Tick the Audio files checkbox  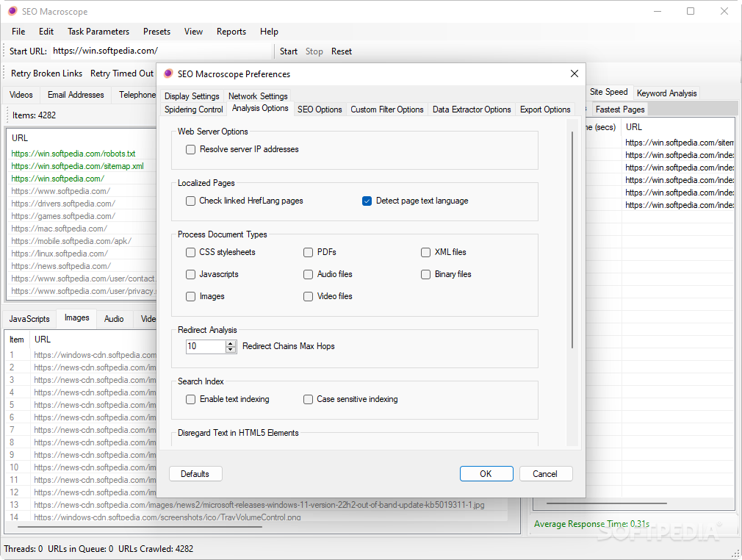pyautogui.click(x=308, y=274)
